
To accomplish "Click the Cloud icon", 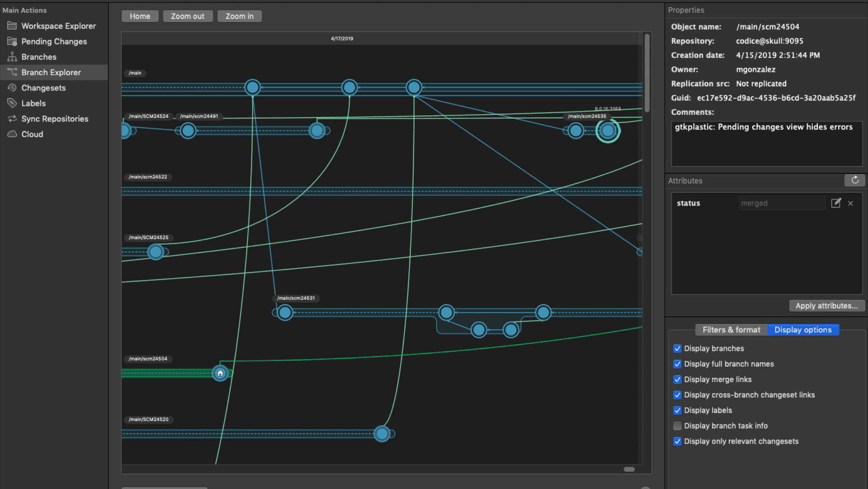I will 11,134.
